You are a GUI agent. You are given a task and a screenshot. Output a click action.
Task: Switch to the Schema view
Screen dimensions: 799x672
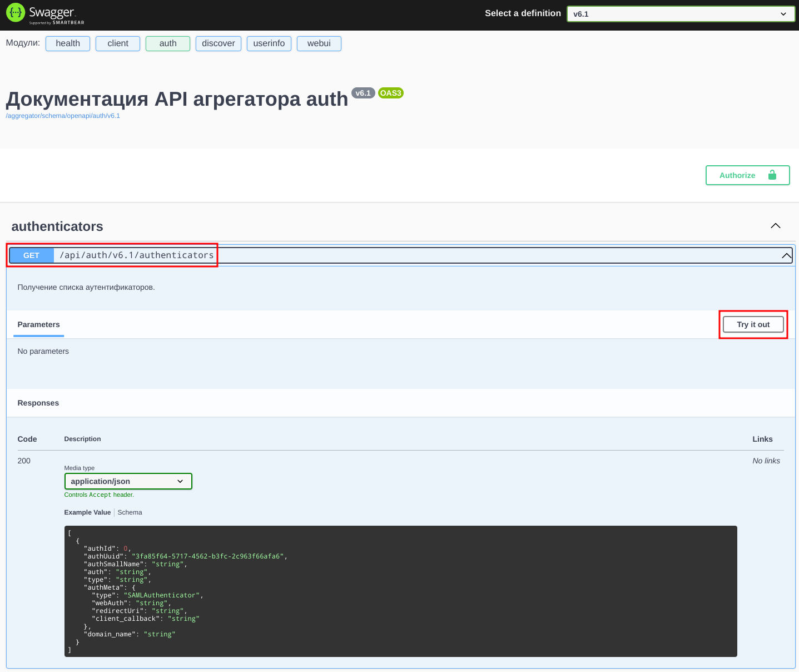point(130,512)
